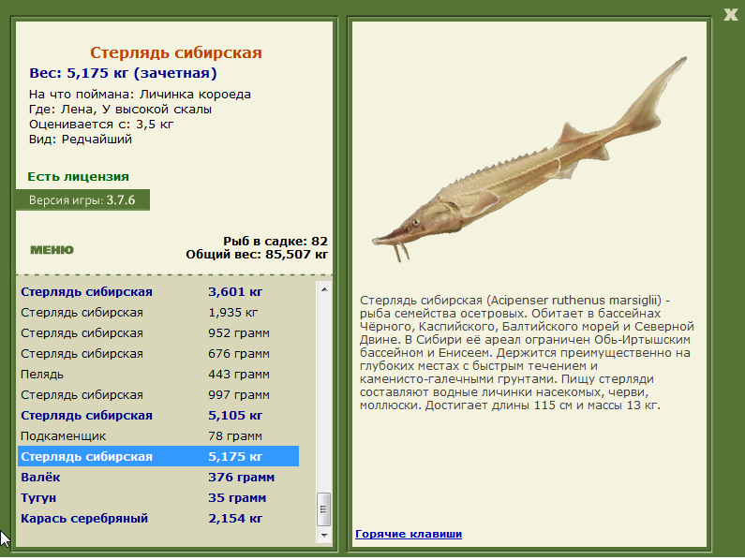Click the Общий вес: 85,507 кг text
The height and width of the screenshot is (560, 745).
coord(257,255)
